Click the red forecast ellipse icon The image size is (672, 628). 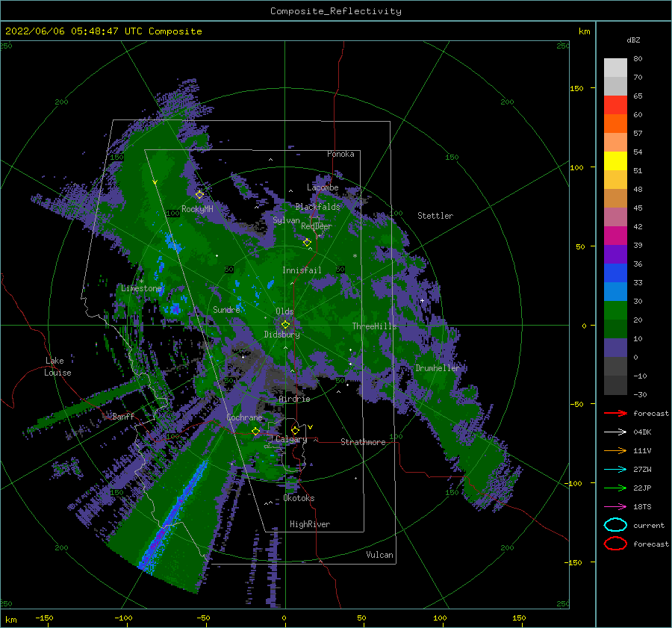point(615,544)
